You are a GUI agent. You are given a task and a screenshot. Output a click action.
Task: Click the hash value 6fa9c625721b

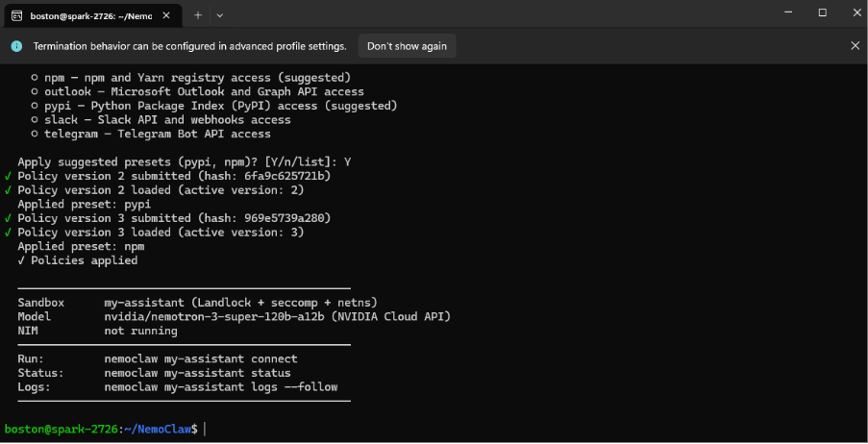tap(284, 176)
